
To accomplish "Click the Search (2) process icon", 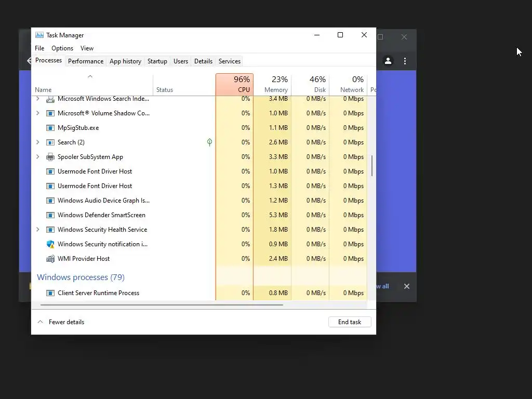I will coord(50,142).
